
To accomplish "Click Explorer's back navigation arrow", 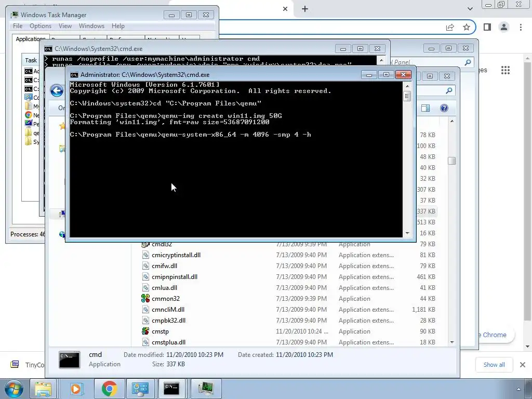I will pyautogui.click(x=57, y=90).
